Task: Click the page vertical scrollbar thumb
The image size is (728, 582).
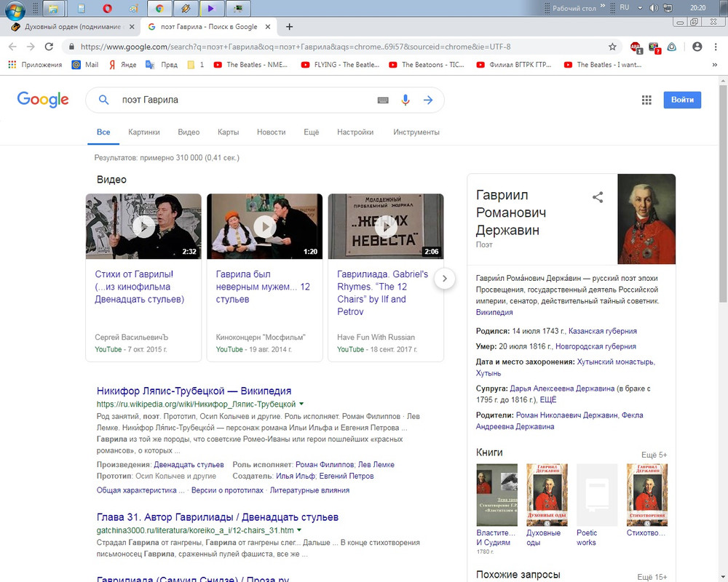Action: coord(723,195)
